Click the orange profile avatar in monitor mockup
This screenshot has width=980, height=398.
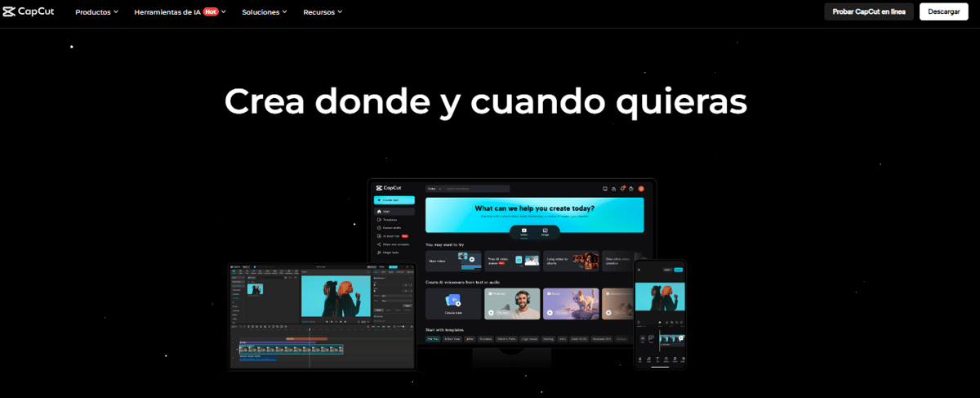(x=641, y=189)
